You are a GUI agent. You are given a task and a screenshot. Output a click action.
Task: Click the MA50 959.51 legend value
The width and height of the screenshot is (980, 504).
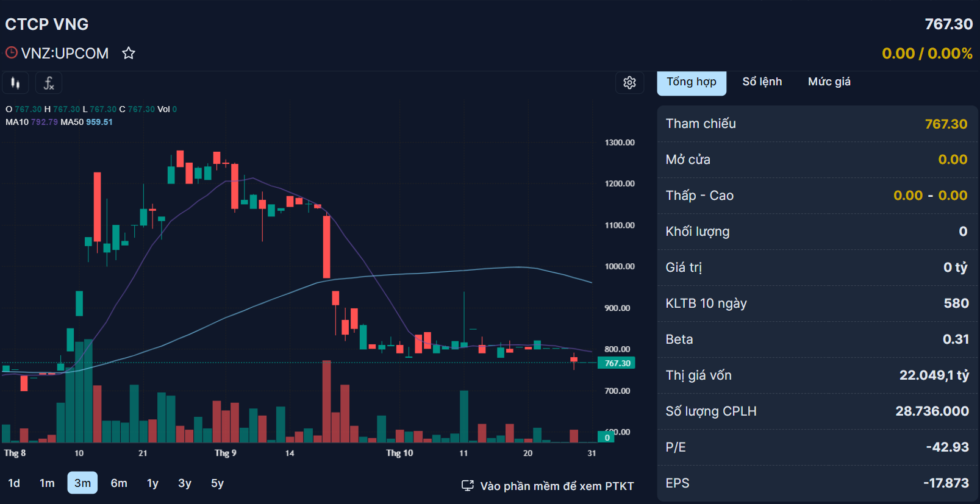pyautogui.click(x=99, y=122)
